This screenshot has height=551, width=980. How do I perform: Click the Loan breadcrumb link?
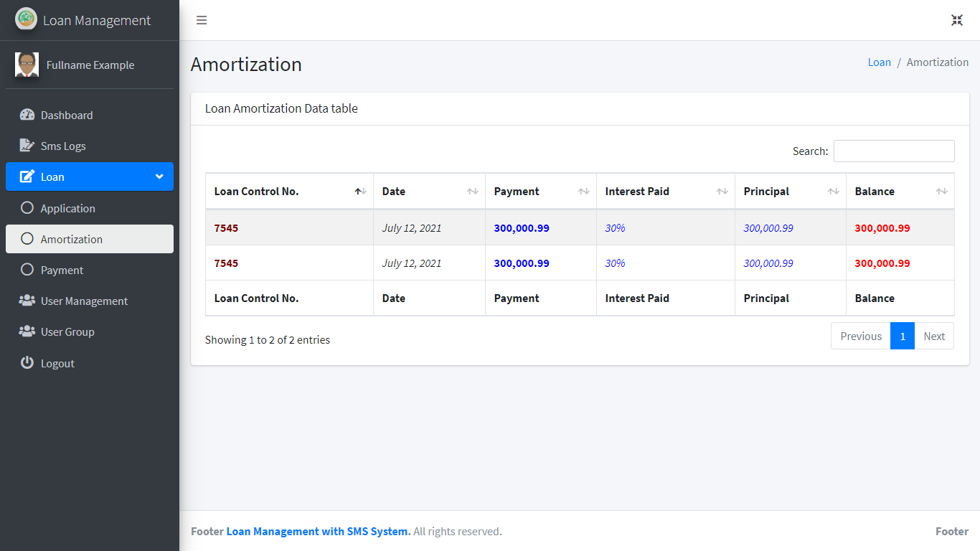coord(879,62)
